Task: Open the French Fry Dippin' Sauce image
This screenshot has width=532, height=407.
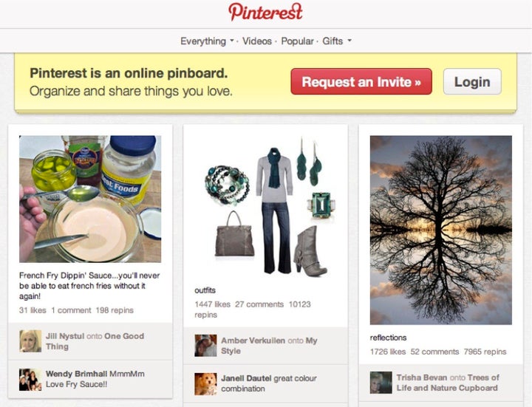Action: pyautogui.click(x=90, y=199)
